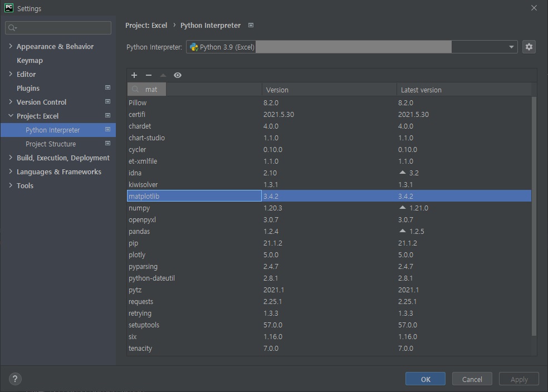Click the project-level icon beside Project: Excel
The width and height of the screenshot is (548, 392).
pyautogui.click(x=107, y=116)
